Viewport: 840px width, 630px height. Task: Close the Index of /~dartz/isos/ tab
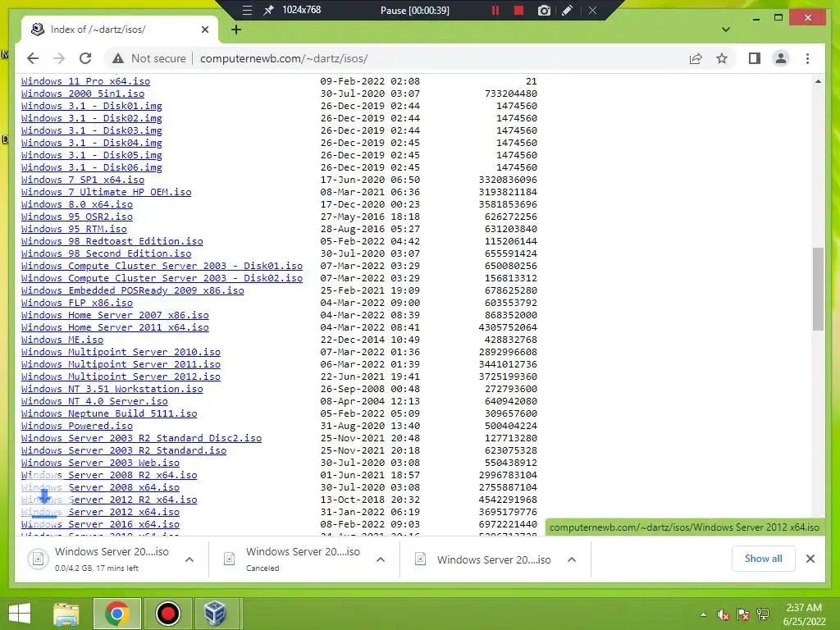point(204,30)
